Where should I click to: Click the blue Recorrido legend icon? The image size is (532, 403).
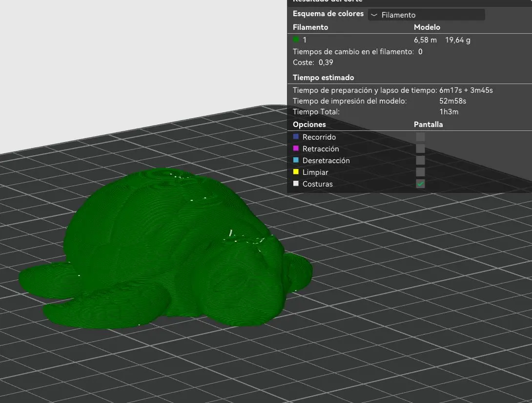coord(296,136)
